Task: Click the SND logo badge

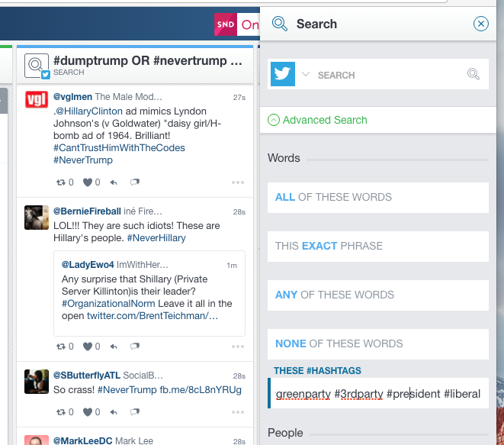Action: pos(226,24)
